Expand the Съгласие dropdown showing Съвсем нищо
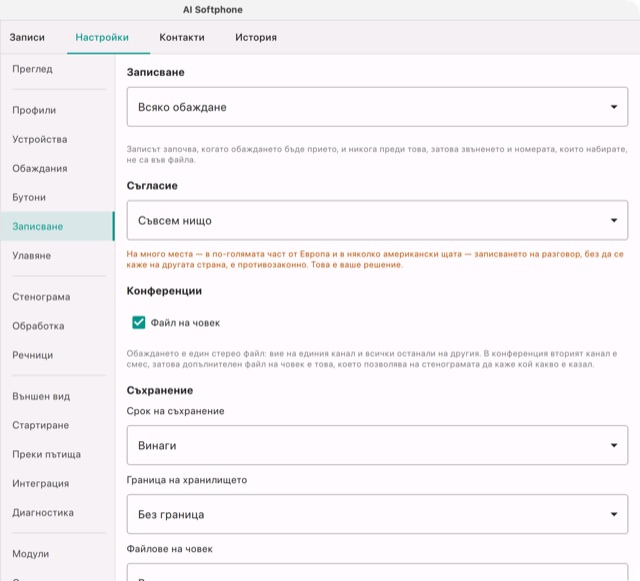This screenshot has width=640, height=581. click(x=377, y=220)
